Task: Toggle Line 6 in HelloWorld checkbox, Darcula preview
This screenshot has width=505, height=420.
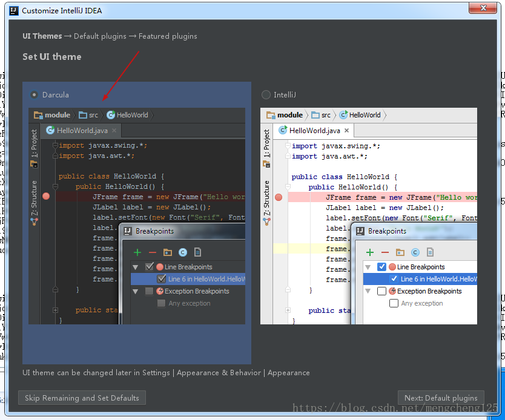Action: tap(161, 279)
